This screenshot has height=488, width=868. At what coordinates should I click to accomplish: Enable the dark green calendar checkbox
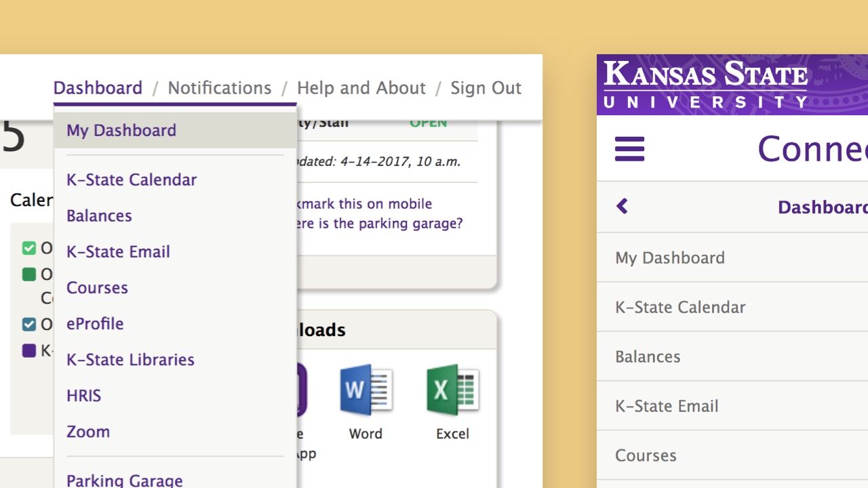pyautogui.click(x=29, y=274)
